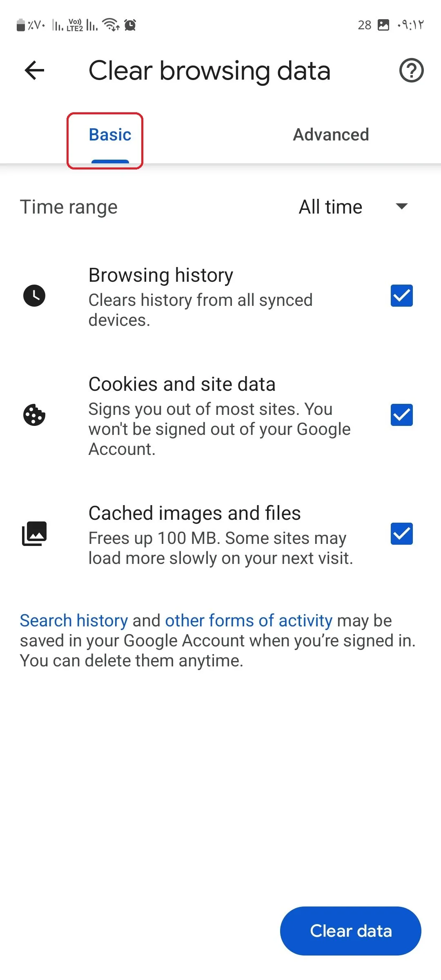Tap the clock icon beside Browsing history
The height and width of the screenshot is (980, 441).
click(x=34, y=296)
